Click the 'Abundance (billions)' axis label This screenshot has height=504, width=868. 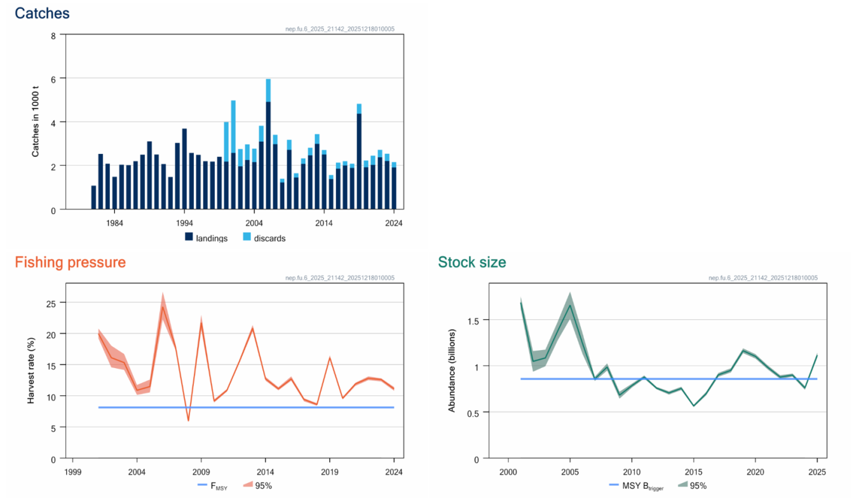tap(452, 371)
